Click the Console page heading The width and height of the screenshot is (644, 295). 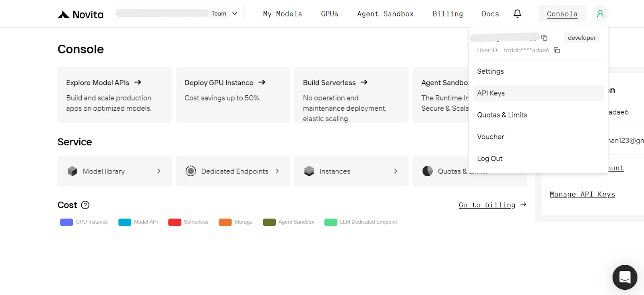[80, 49]
